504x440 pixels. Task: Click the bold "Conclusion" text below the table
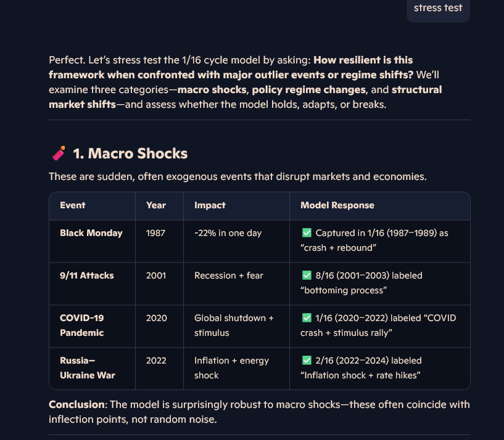point(76,405)
